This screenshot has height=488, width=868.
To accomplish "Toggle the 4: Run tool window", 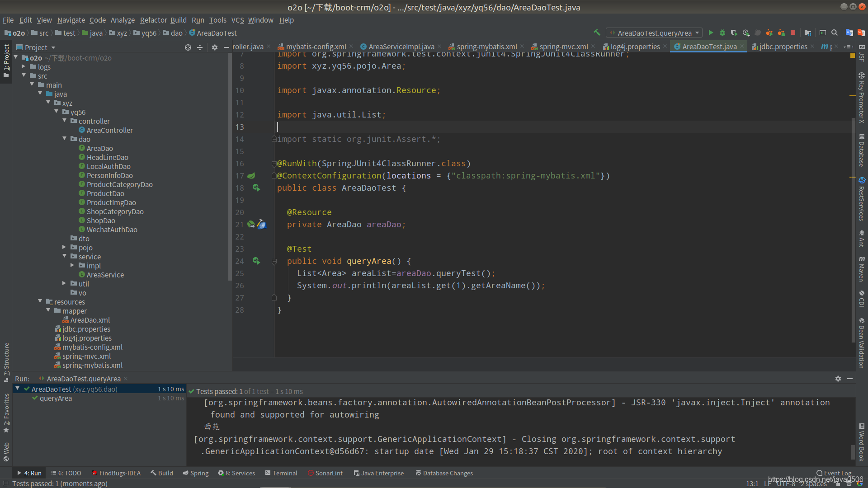I will tap(29, 473).
